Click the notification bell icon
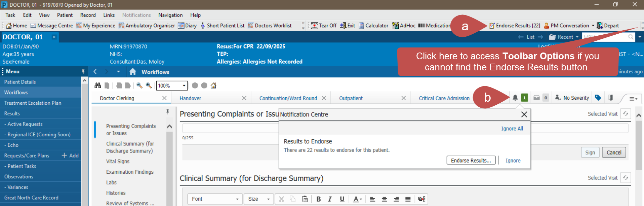This screenshot has height=206, width=644. pyautogui.click(x=515, y=98)
